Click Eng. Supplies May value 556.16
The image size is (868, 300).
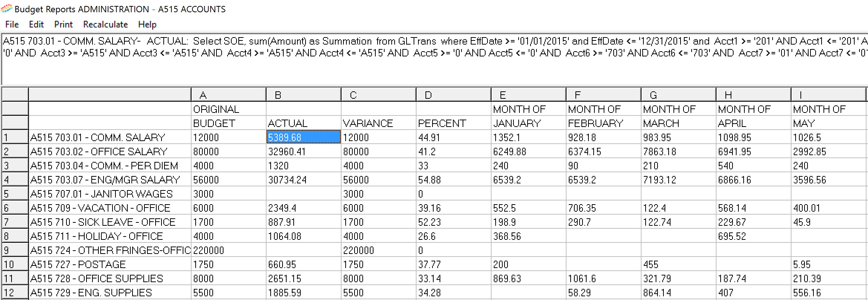tap(828, 292)
